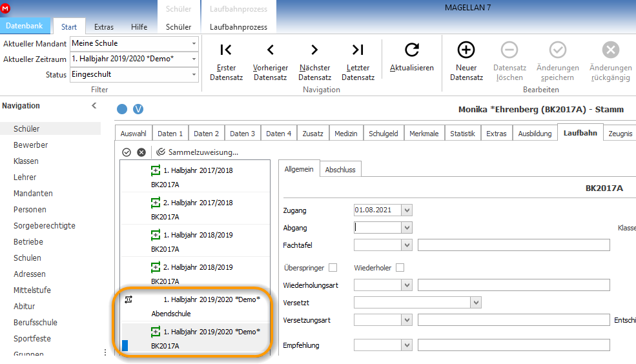Collapse the Navigation panel arrow
Image resolution: width=636 pixels, height=364 pixels.
pyautogui.click(x=94, y=106)
